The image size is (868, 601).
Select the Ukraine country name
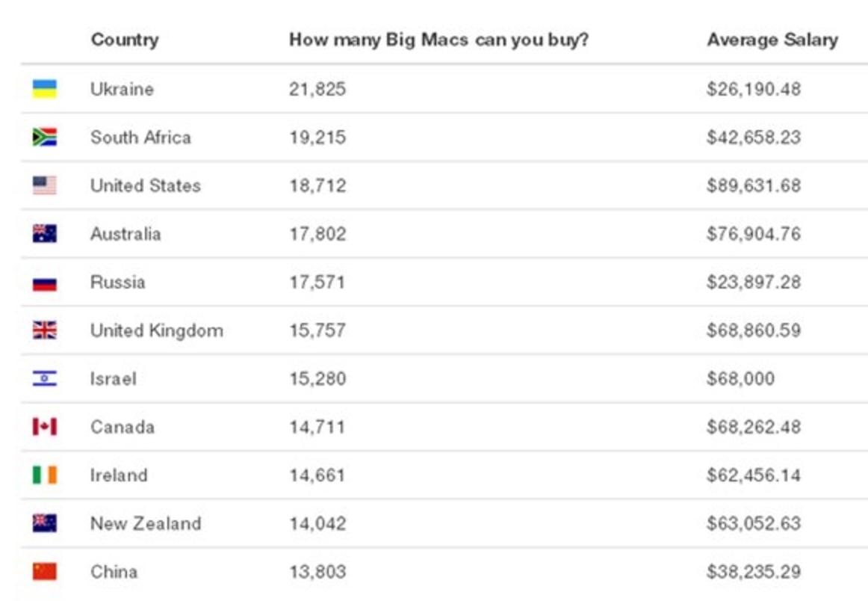click(122, 89)
